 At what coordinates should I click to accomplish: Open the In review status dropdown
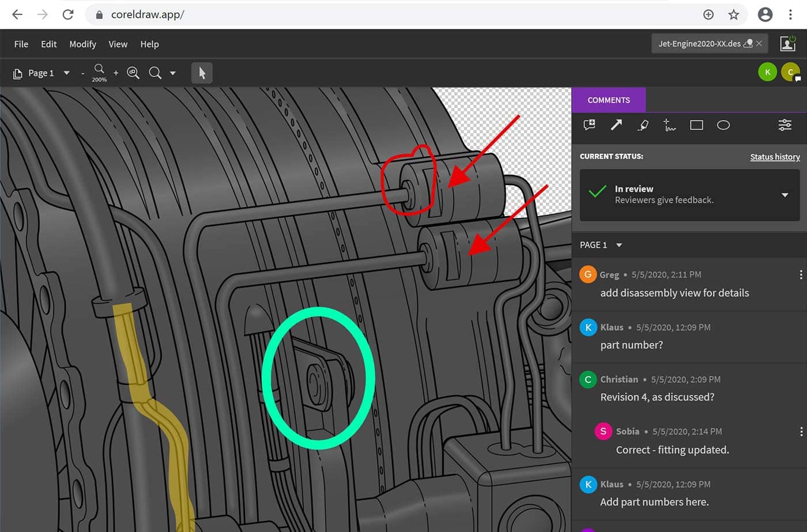point(785,195)
